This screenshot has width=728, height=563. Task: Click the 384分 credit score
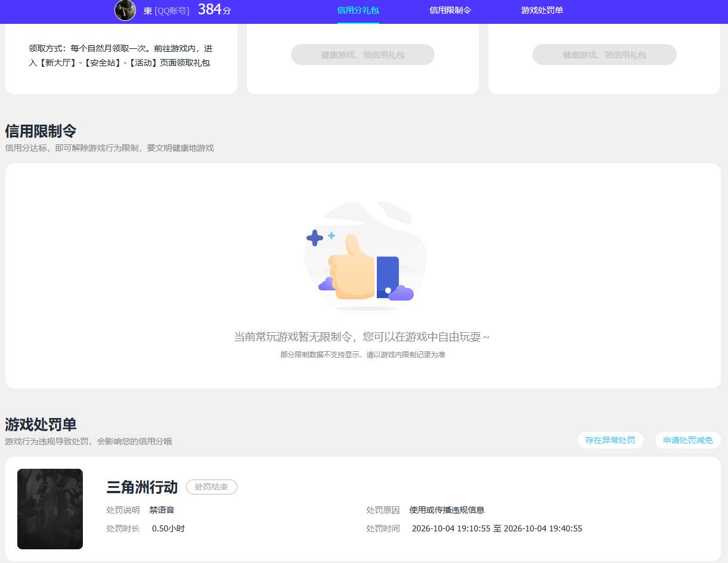pos(214,10)
